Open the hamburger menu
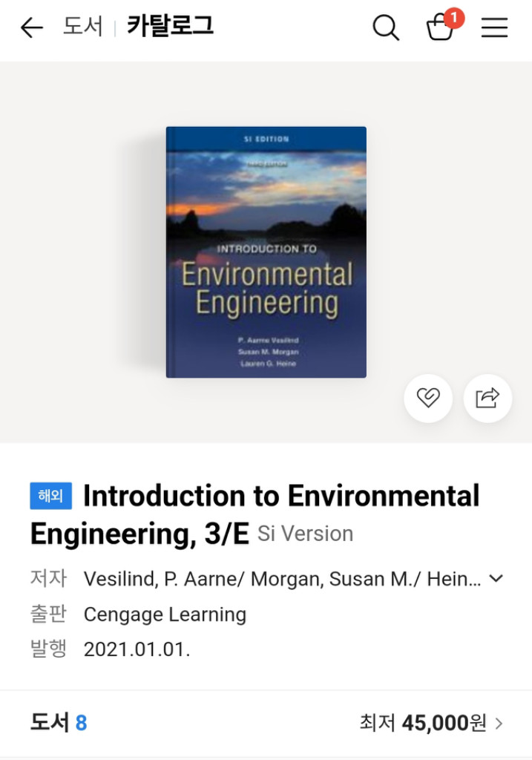Viewport: 532px width, 760px height. click(494, 27)
